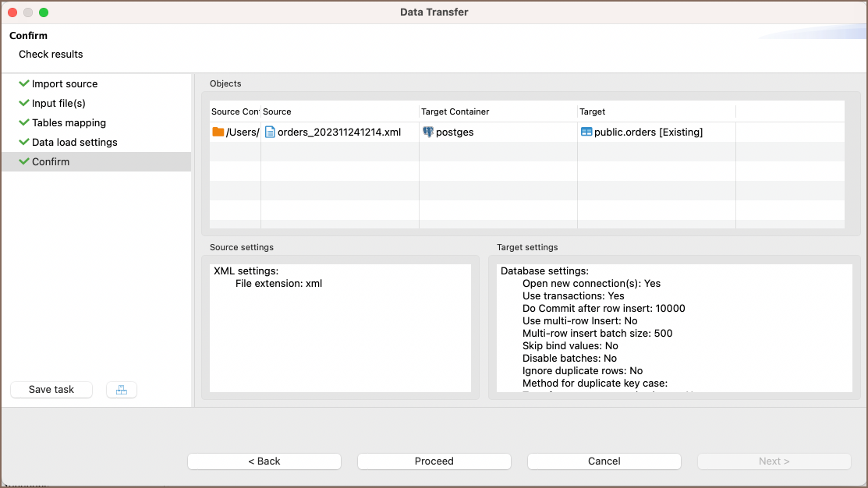The width and height of the screenshot is (868, 488).
Task: Click the Save task button
Action: point(51,390)
